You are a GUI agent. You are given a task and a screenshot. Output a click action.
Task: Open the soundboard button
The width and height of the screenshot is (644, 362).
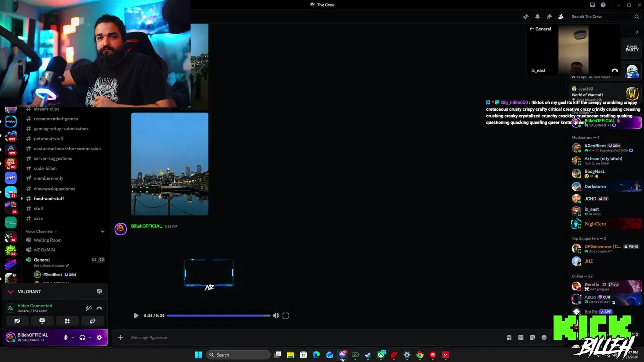click(x=93, y=321)
